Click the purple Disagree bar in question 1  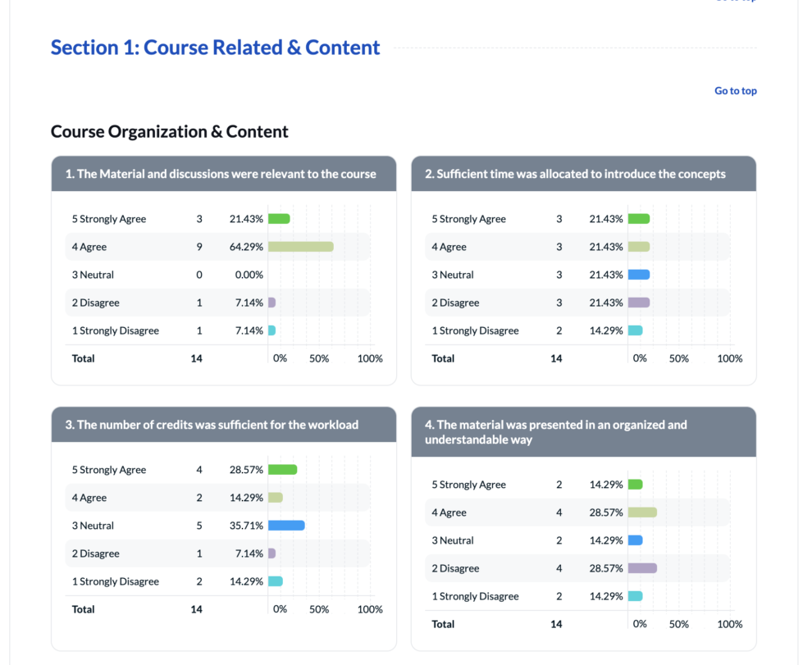(x=271, y=303)
